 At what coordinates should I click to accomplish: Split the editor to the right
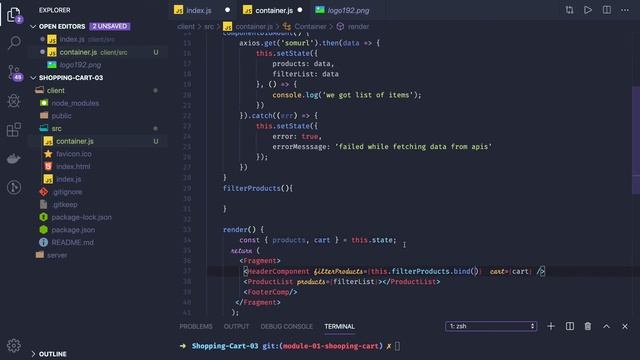pyautogui.click(x=607, y=10)
